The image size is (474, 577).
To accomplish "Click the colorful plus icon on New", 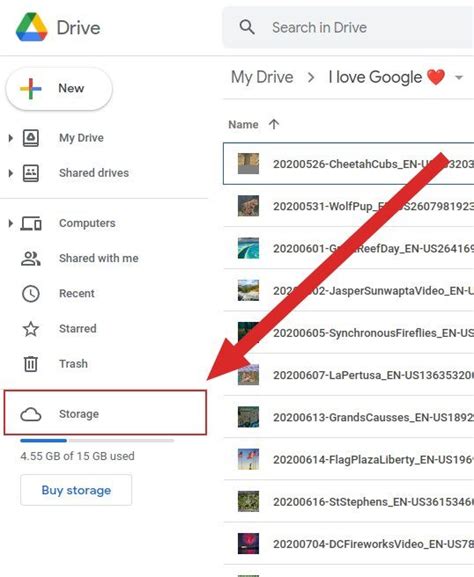I will pyautogui.click(x=31, y=88).
